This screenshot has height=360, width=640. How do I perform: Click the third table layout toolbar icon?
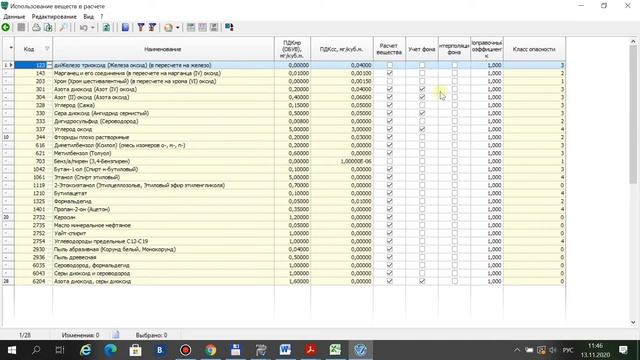click(x=214, y=27)
